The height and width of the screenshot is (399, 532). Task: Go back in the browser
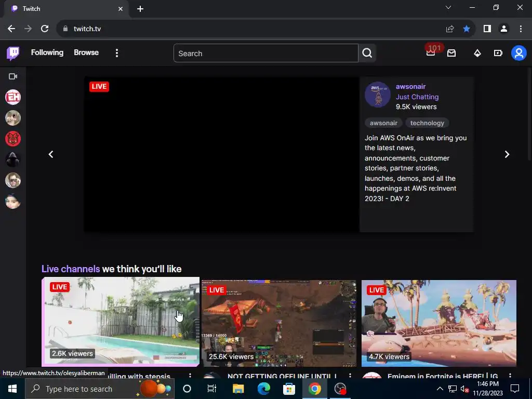click(11, 29)
